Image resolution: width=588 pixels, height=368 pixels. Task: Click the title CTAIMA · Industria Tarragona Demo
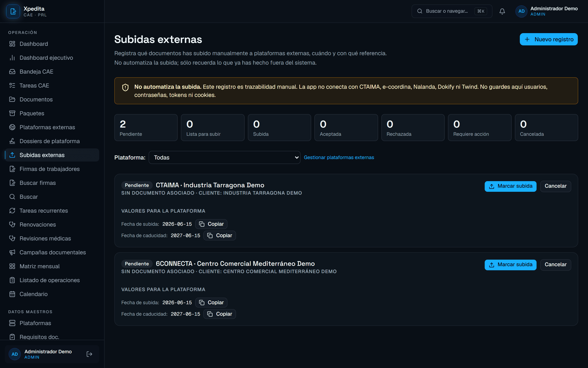pos(210,185)
